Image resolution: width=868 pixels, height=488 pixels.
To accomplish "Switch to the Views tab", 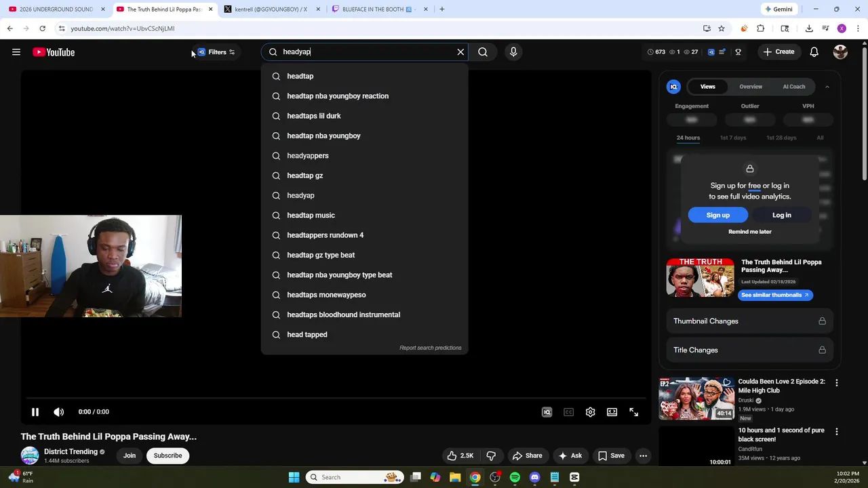I will coord(707,87).
